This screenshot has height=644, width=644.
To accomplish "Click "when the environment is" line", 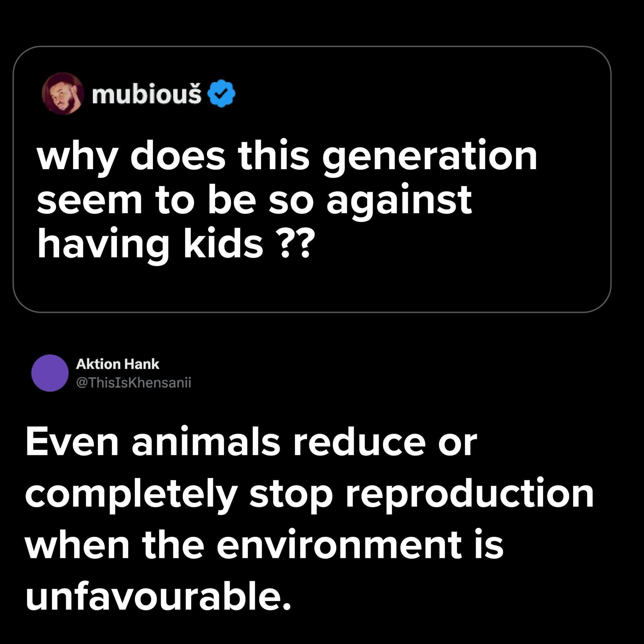I will [264, 545].
